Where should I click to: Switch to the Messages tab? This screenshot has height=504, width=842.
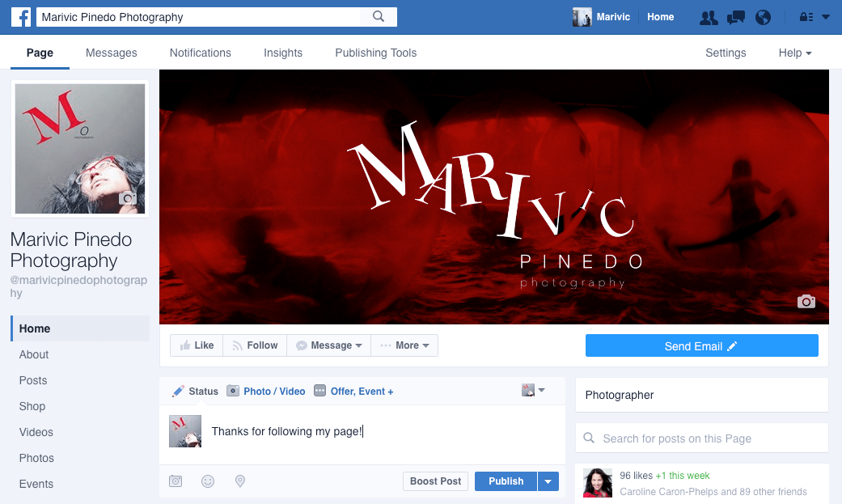[111, 53]
